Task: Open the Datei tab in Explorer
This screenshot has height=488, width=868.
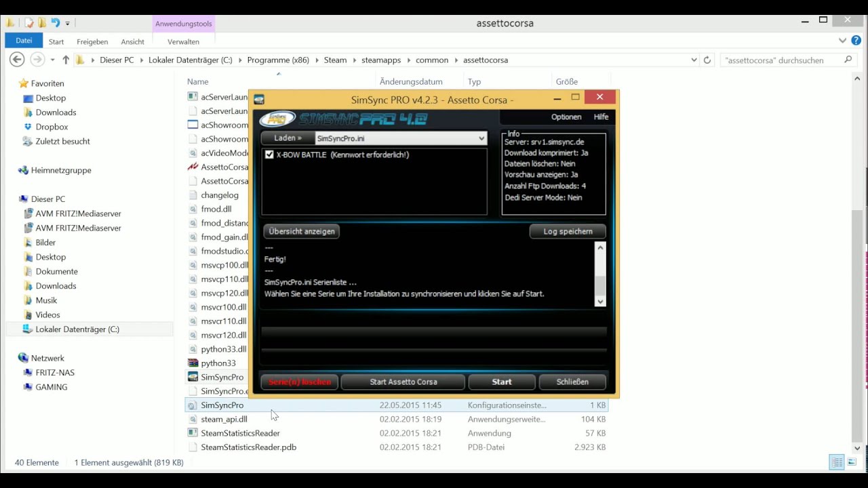Action: 24,41
